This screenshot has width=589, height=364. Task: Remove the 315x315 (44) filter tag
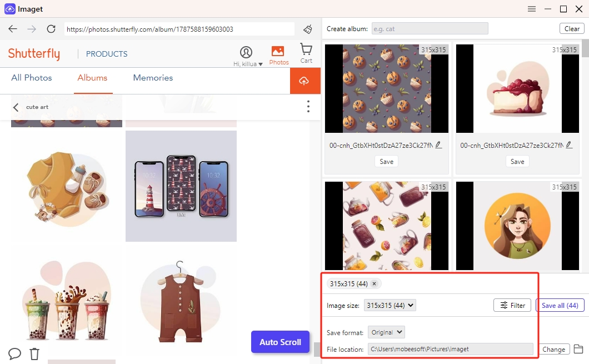[x=374, y=283]
